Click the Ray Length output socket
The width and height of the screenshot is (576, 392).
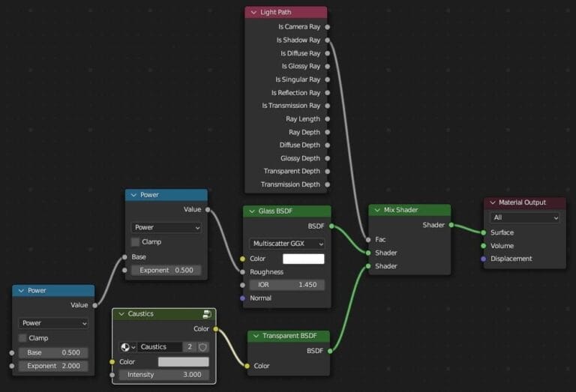[x=327, y=119]
